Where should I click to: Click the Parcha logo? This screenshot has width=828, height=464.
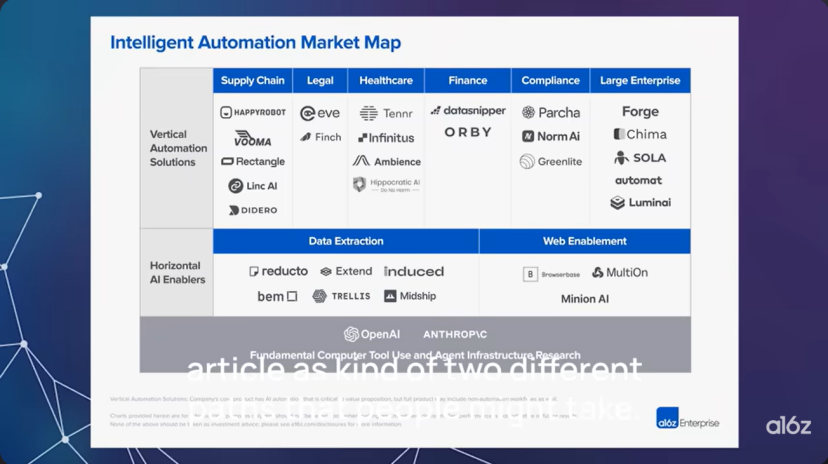pyautogui.click(x=551, y=112)
